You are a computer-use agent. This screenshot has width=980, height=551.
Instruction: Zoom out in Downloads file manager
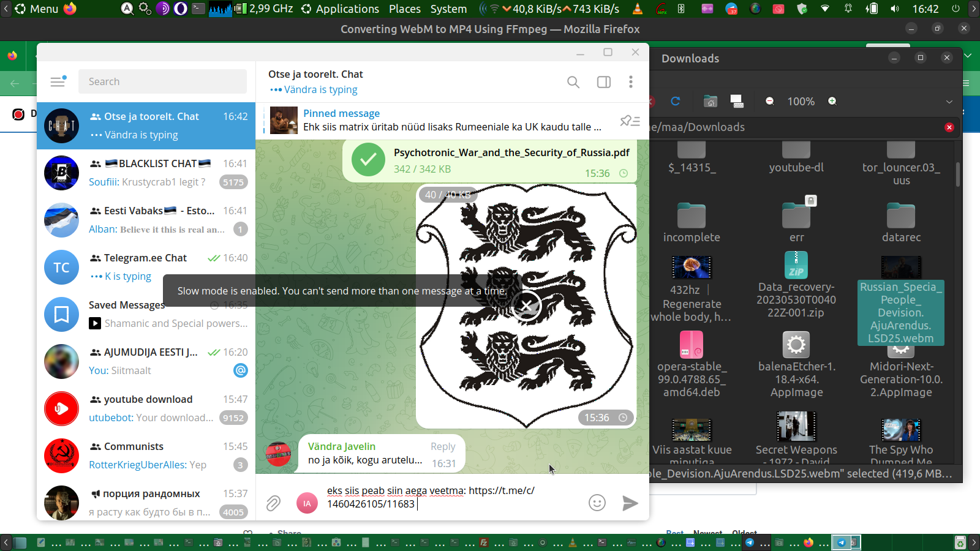point(770,101)
